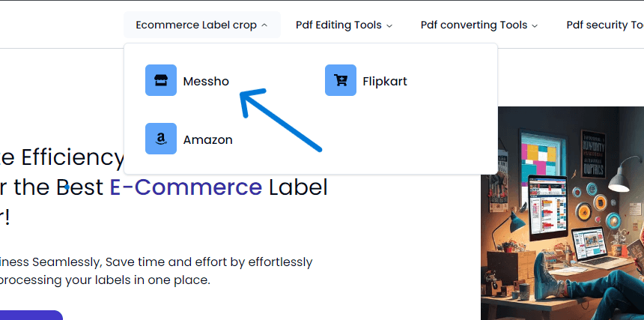Click the workspace illustration image
Viewport: 644px width, 320px height.
point(562,213)
